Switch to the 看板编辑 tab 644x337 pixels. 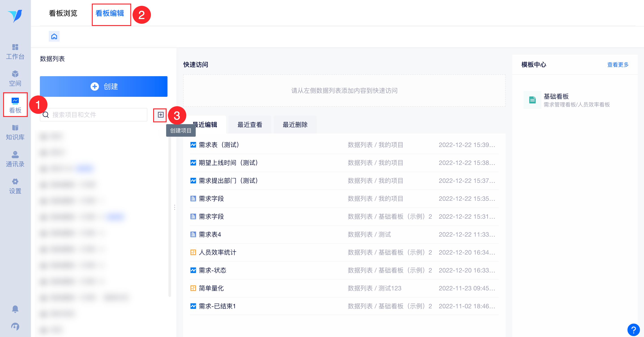[110, 13]
